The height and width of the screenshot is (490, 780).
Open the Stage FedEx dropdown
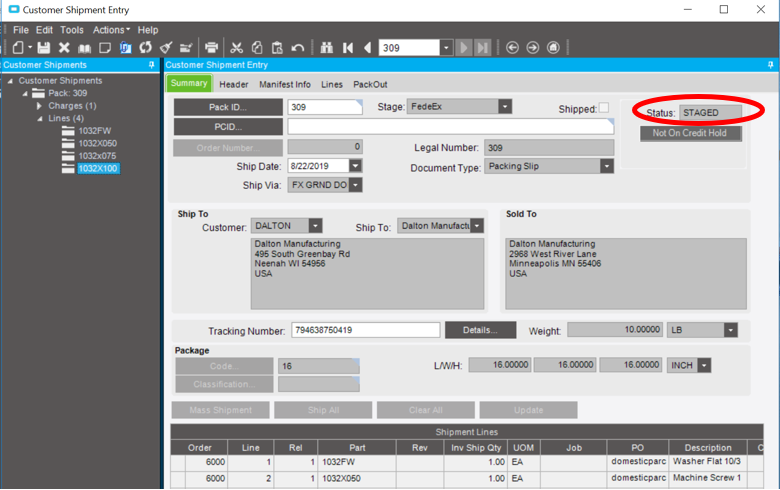(505, 106)
